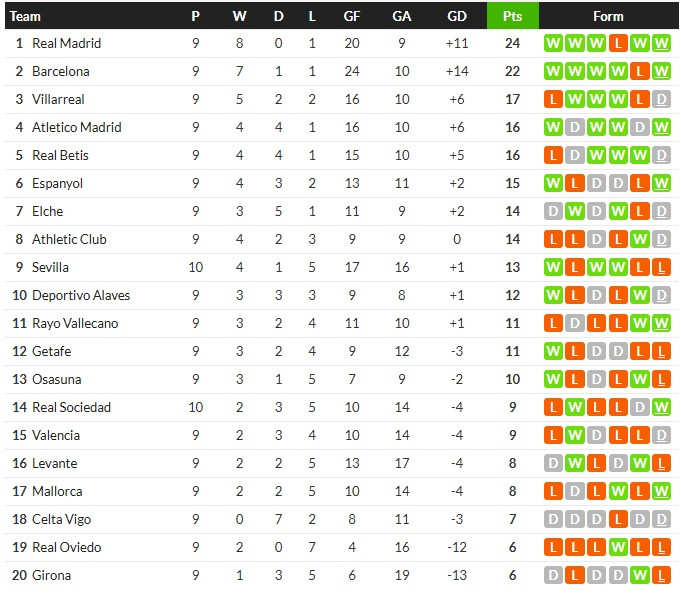The width and height of the screenshot is (681, 596).
Task: Click the Rayo Vallecano team name
Action: click(75, 324)
